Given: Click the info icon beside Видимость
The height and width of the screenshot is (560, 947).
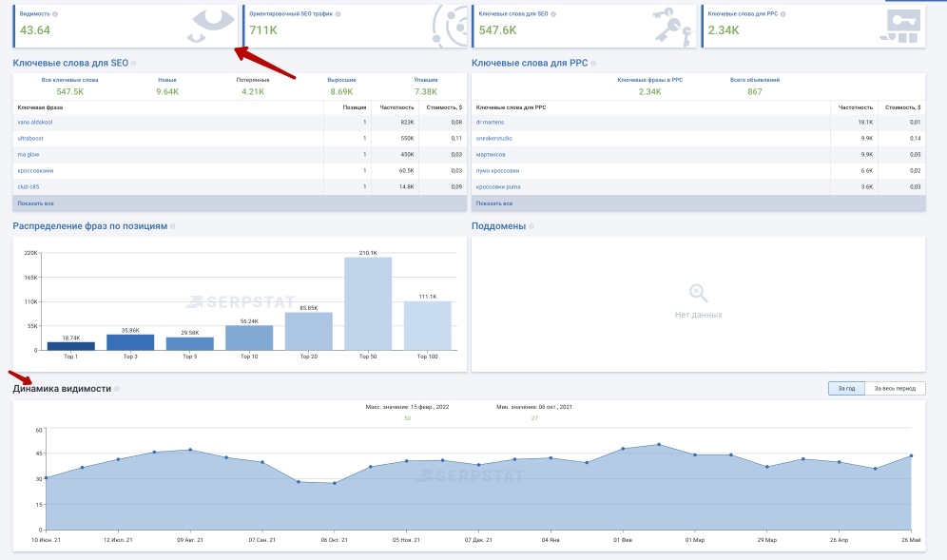Looking at the screenshot, I should 55,14.
